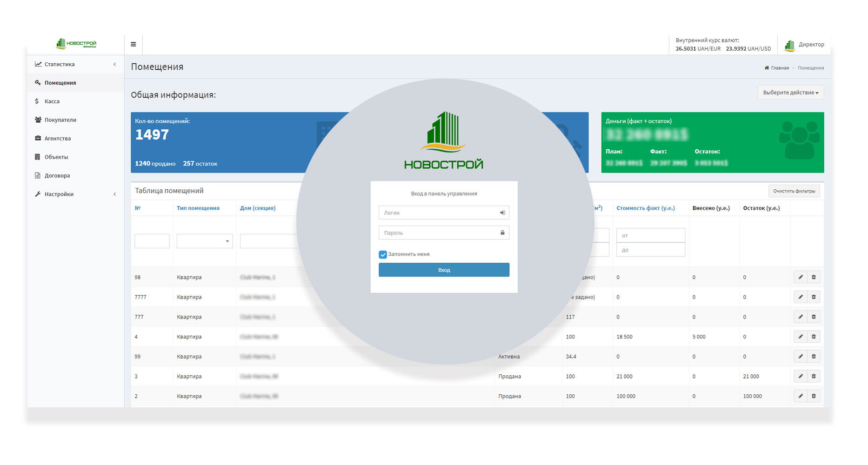Screen dimensions: 868x465
Task: Click the Вход login button
Action: click(x=444, y=270)
